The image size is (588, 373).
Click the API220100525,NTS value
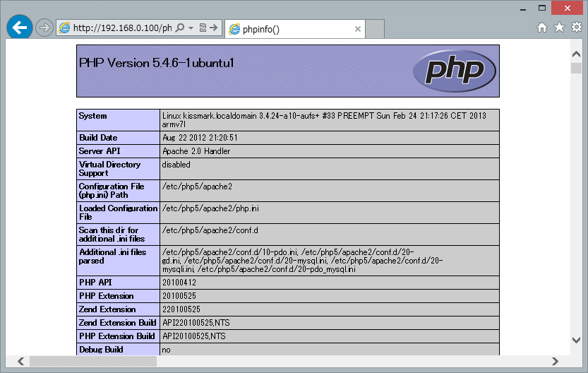(x=196, y=323)
